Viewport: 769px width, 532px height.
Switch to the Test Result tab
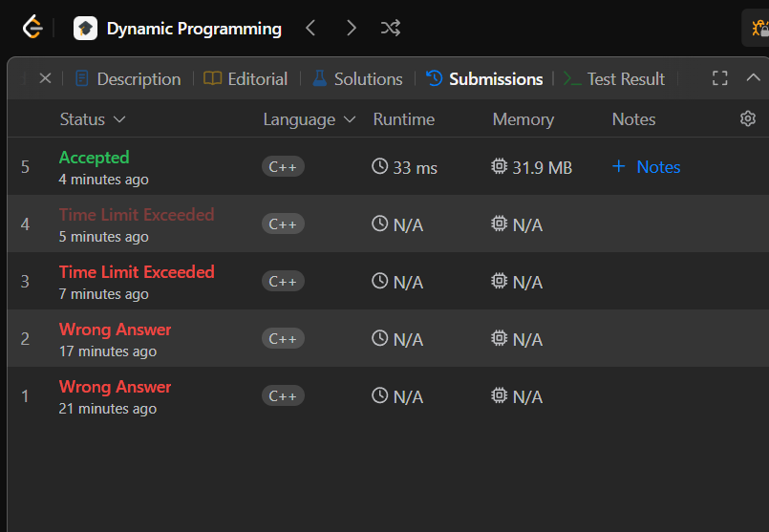coord(614,79)
